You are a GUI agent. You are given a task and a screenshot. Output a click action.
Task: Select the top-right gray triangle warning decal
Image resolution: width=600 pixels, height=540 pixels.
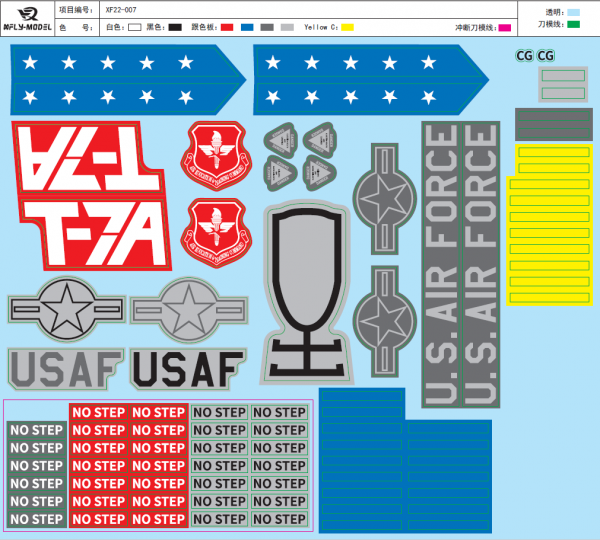pyautogui.click(x=320, y=140)
